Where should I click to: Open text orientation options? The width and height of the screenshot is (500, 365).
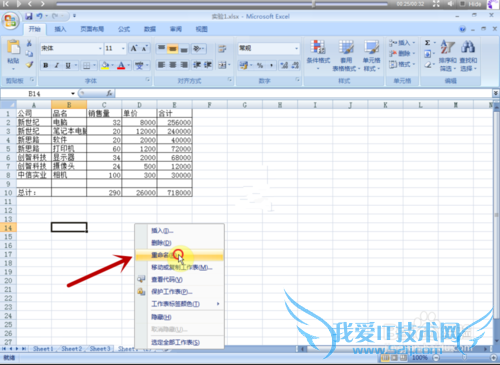[199, 49]
